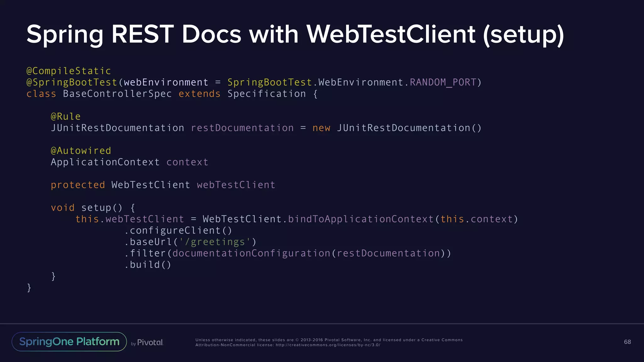Click the slide title heading
The image size is (644, 362).
(x=295, y=34)
